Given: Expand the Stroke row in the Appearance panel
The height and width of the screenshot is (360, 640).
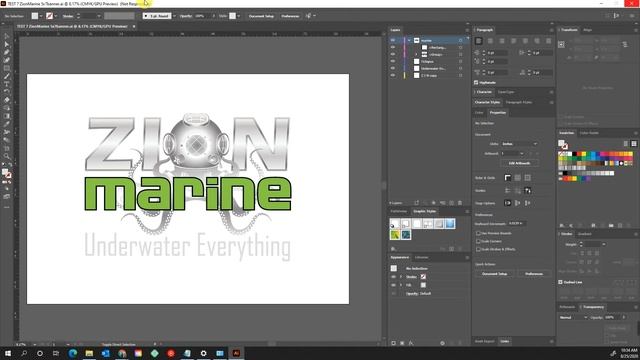Looking at the screenshot, I should [401, 277].
